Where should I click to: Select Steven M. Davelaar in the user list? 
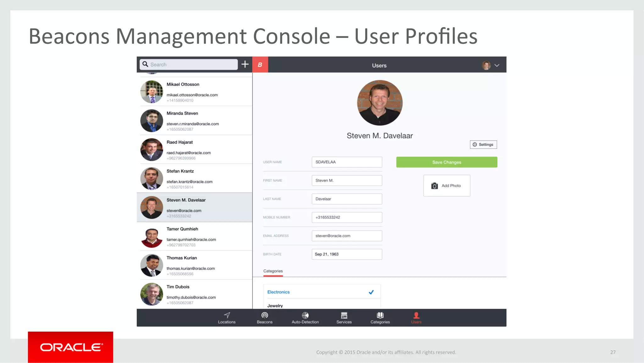pos(194,207)
